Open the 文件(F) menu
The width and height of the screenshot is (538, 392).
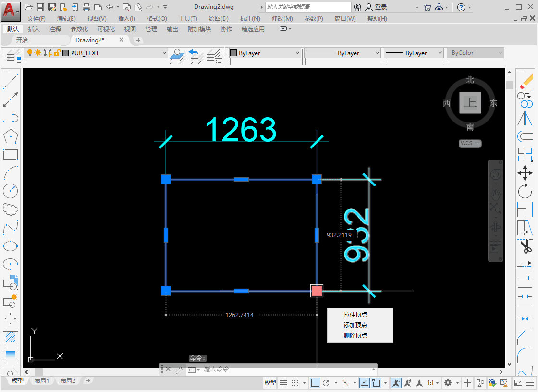click(37, 19)
